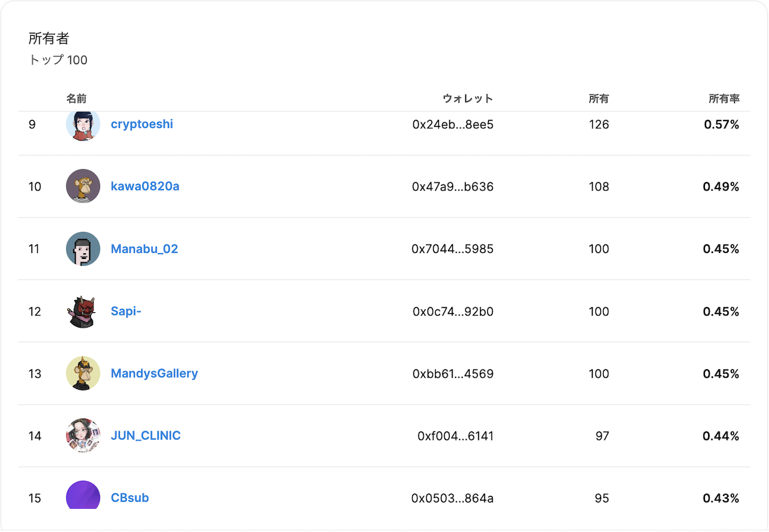769x532 pixels.
Task: Click ownership rate in Manabu_02 row
Action: pos(721,249)
